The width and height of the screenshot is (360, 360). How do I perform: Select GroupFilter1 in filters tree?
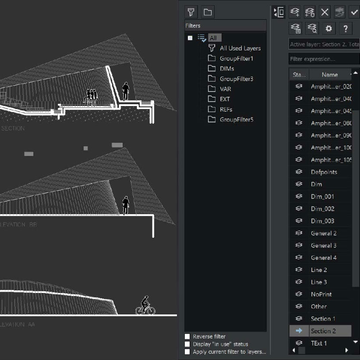236,58
